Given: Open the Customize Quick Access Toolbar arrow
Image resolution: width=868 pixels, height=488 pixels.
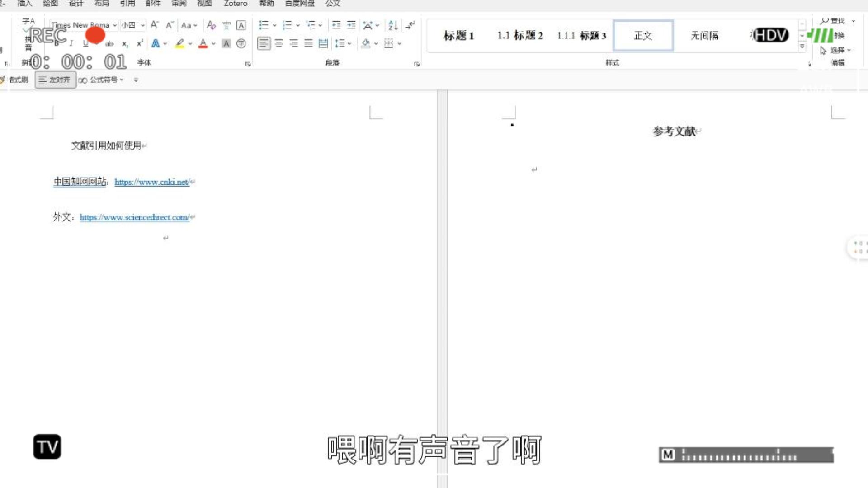Looking at the screenshot, I should click(136, 80).
